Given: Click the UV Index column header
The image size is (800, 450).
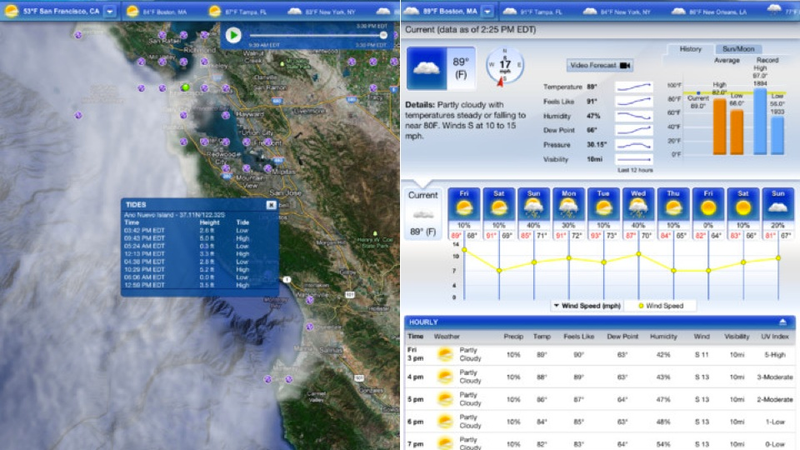Looking at the screenshot, I should (774, 337).
